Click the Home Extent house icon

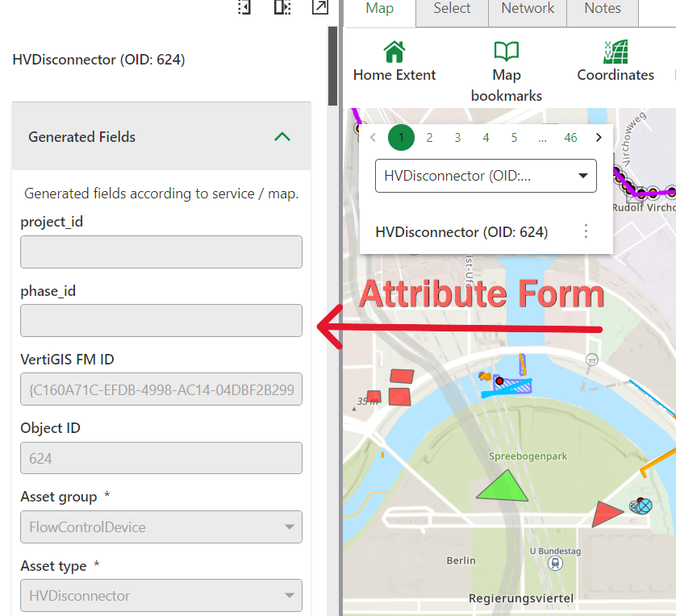[x=394, y=50]
